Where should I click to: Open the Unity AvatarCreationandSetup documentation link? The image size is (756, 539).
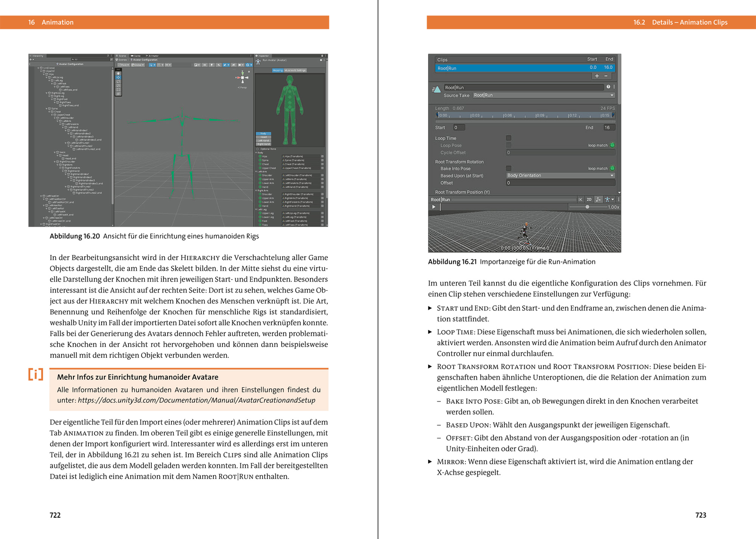(197, 400)
